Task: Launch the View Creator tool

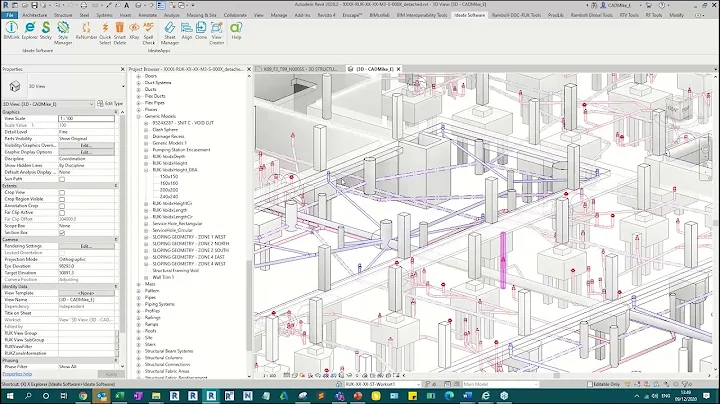Action: [x=216, y=34]
